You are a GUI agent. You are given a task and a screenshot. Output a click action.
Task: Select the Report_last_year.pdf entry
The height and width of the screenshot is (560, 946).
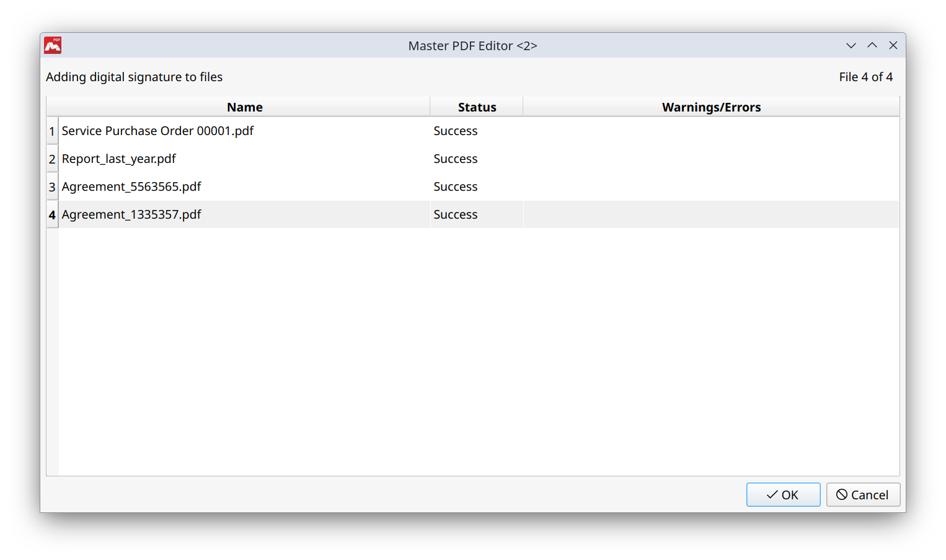118,159
